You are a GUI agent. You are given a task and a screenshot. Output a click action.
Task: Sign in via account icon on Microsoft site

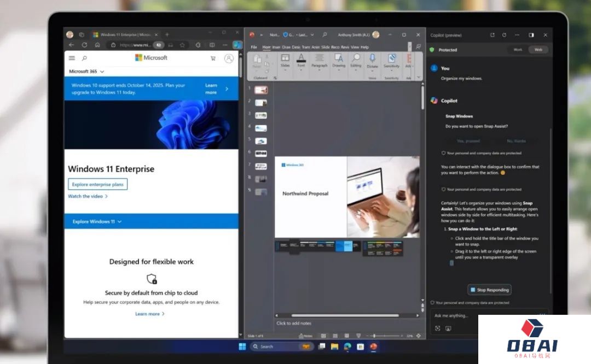(x=229, y=58)
